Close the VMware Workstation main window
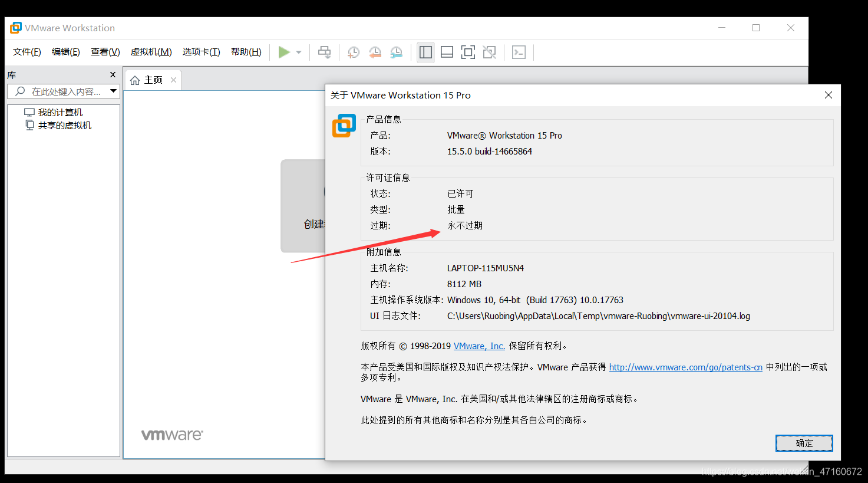Image resolution: width=868 pixels, height=483 pixels. point(791,28)
